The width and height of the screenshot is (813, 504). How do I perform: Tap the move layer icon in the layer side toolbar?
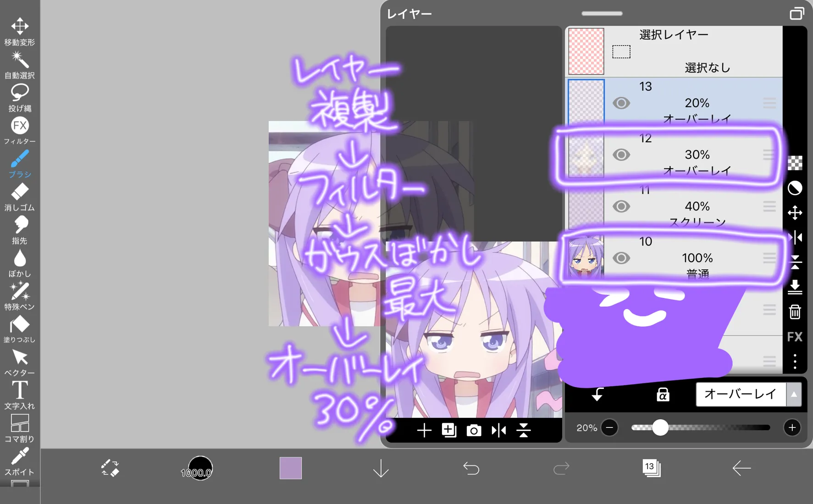(795, 213)
